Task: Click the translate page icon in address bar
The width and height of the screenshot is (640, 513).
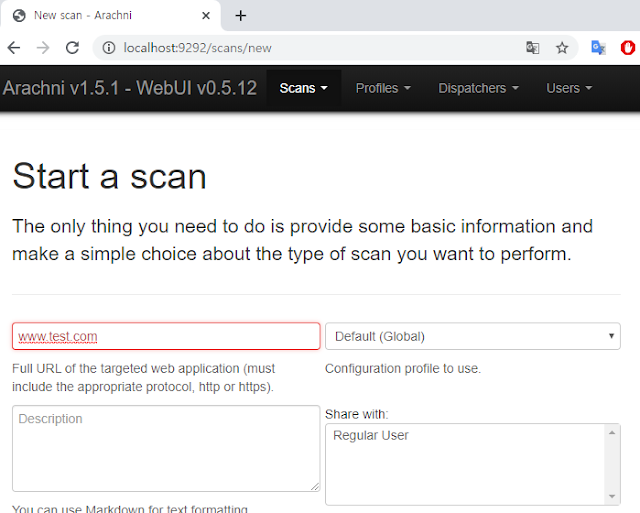Action: coord(533,48)
